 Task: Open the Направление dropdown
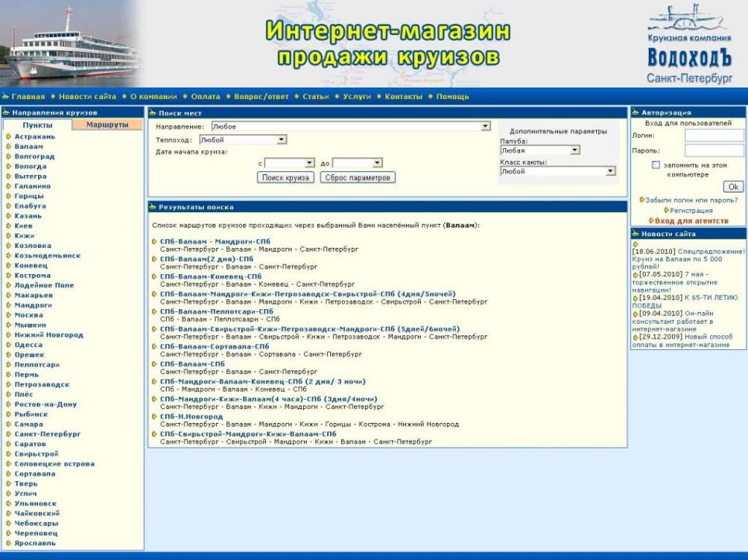350,126
